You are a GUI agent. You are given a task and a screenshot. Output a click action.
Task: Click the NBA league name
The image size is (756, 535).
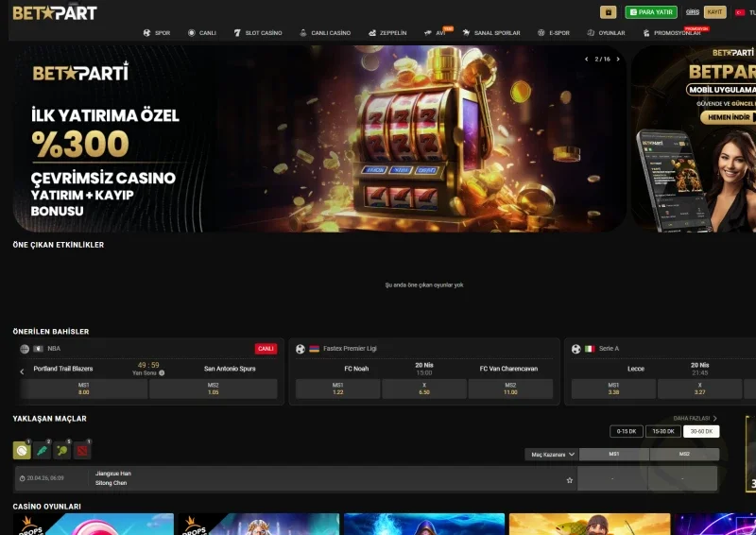[x=54, y=348]
